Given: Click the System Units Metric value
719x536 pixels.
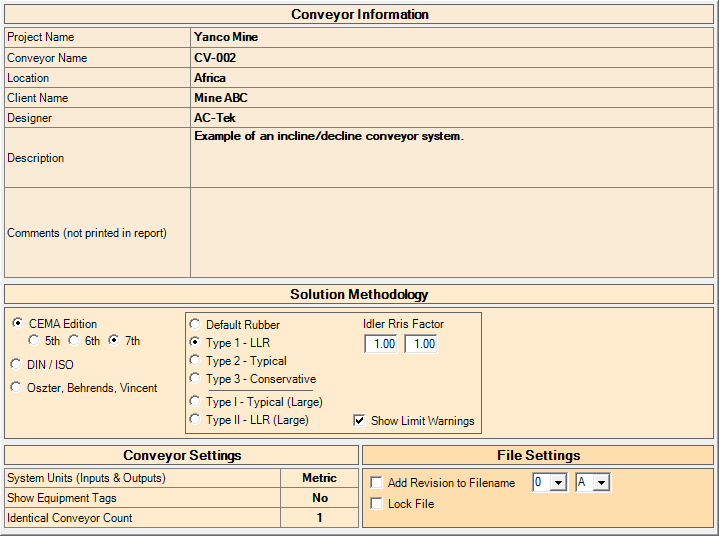Looking at the screenshot, I should point(319,478).
